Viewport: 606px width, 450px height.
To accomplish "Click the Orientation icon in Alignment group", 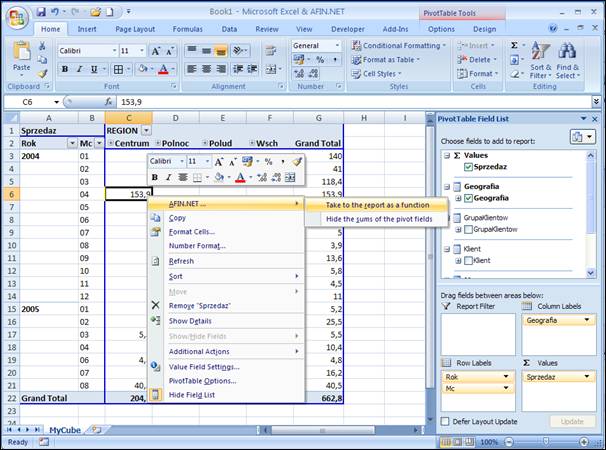I will point(238,50).
